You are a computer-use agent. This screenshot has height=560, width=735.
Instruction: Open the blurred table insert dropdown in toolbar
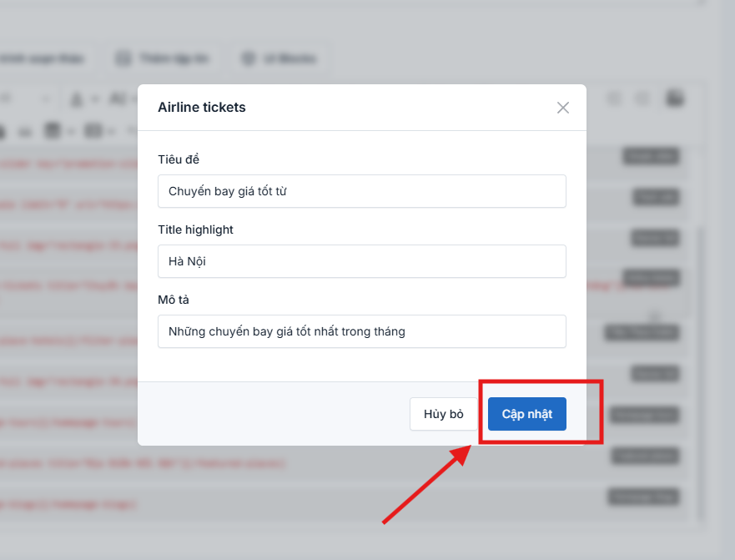pyautogui.click(x=100, y=131)
